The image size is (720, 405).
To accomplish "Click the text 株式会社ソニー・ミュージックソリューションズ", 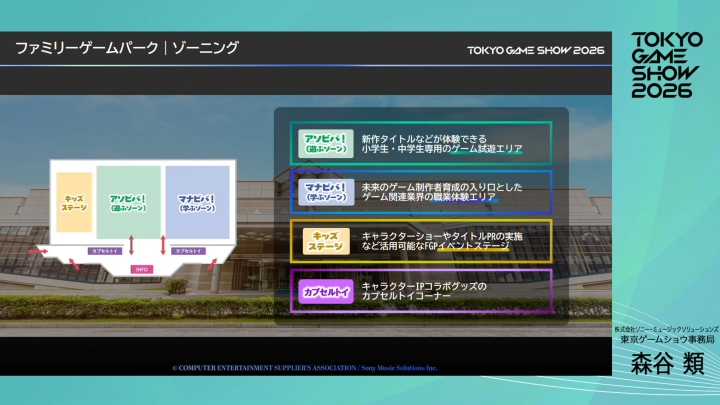I will (666, 329).
